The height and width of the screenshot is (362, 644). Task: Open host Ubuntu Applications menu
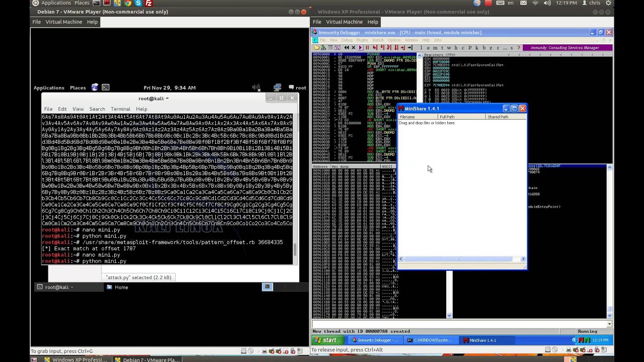pos(56,3)
